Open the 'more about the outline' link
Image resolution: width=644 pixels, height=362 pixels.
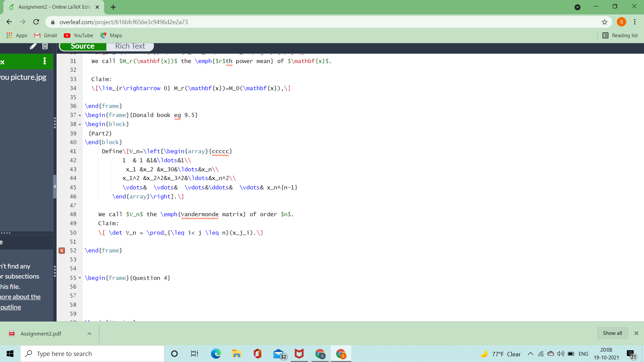[20, 302]
